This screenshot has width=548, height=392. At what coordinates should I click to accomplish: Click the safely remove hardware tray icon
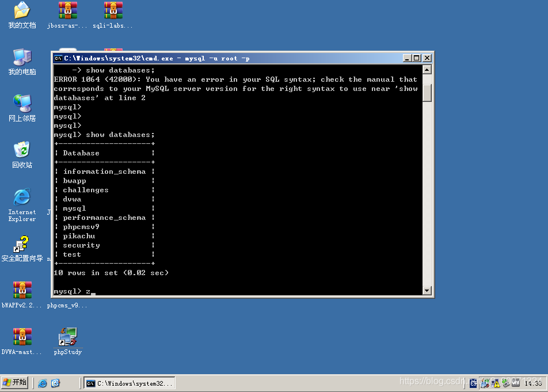506,383
